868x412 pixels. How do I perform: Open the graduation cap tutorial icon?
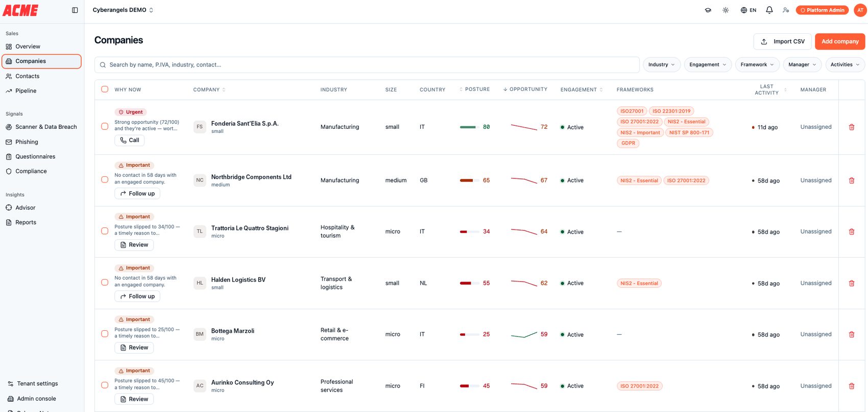708,10
